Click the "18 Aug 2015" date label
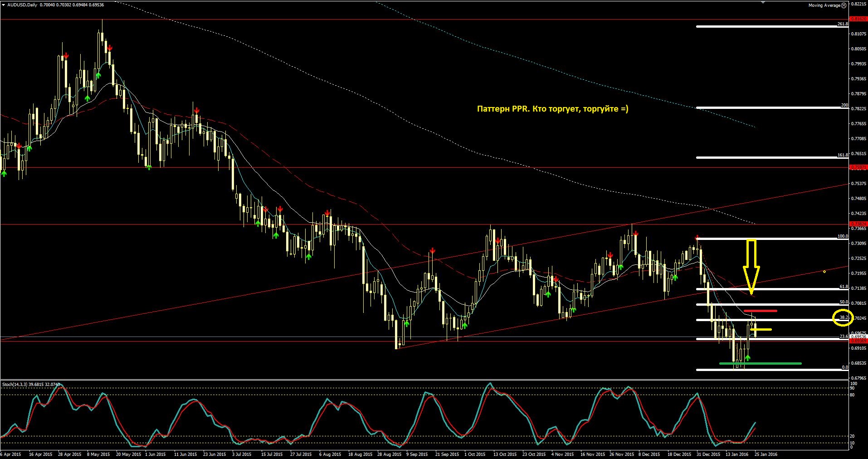 point(360,454)
